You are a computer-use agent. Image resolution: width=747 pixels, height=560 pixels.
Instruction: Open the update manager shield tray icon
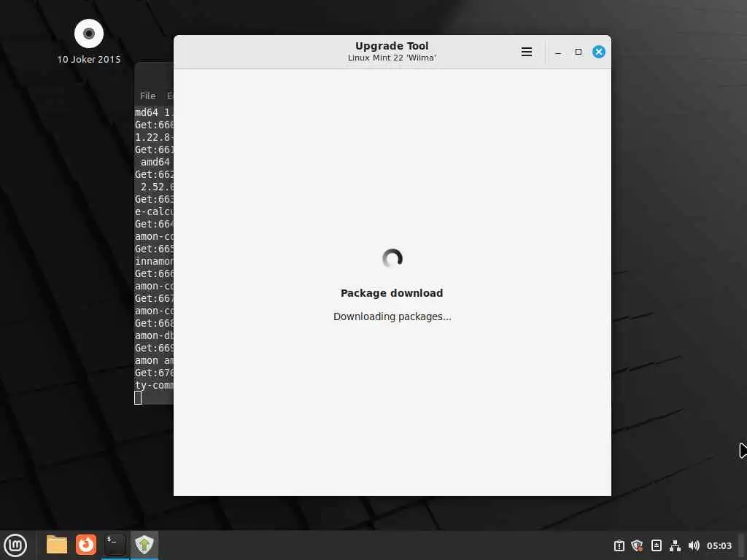tap(637, 545)
